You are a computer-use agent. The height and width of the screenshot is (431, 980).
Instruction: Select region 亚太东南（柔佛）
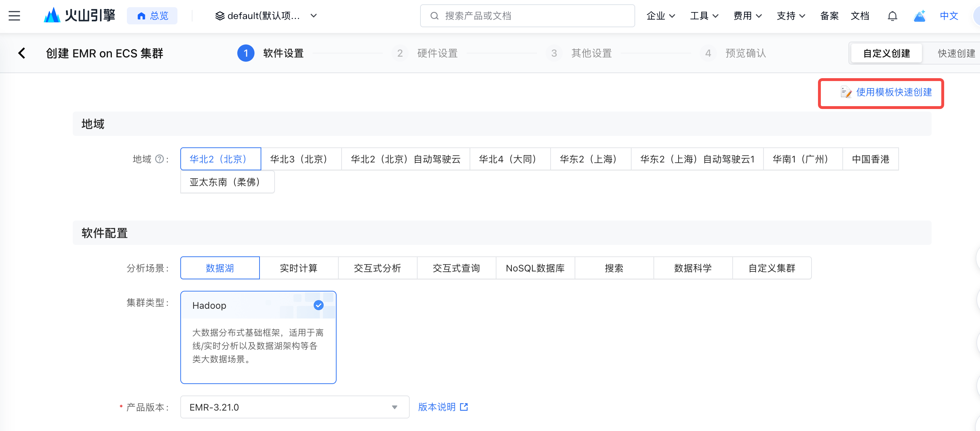click(x=228, y=182)
